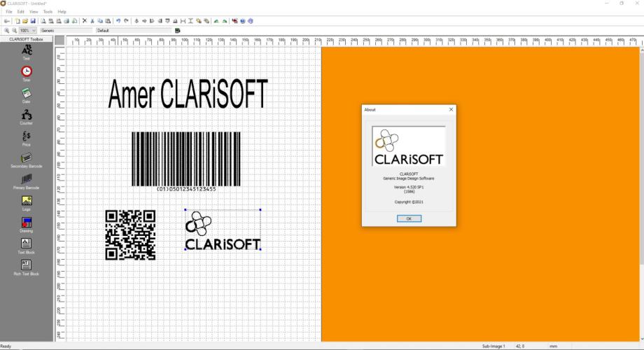Image resolution: width=644 pixels, height=350 pixels.
Task: Select the QR code object on canvas
Action: 130,235
